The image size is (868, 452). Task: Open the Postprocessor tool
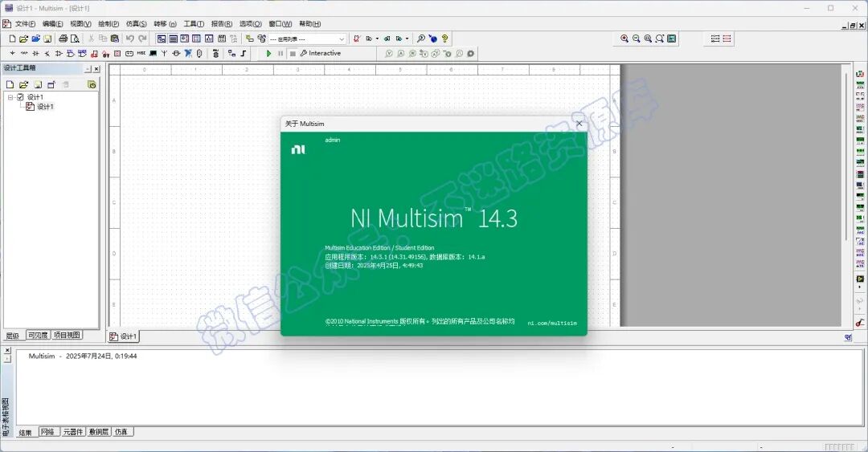[222, 39]
